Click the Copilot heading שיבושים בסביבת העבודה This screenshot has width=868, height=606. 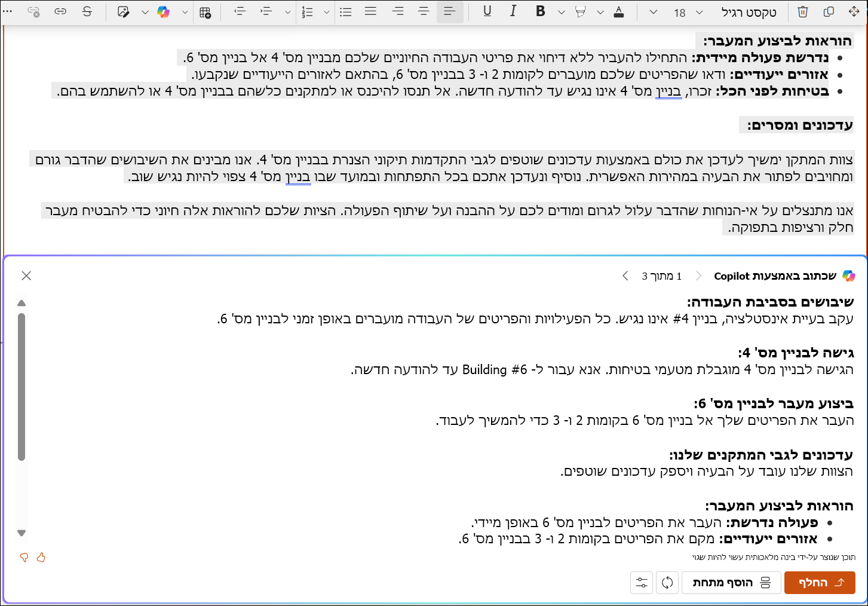tap(770, 302)
